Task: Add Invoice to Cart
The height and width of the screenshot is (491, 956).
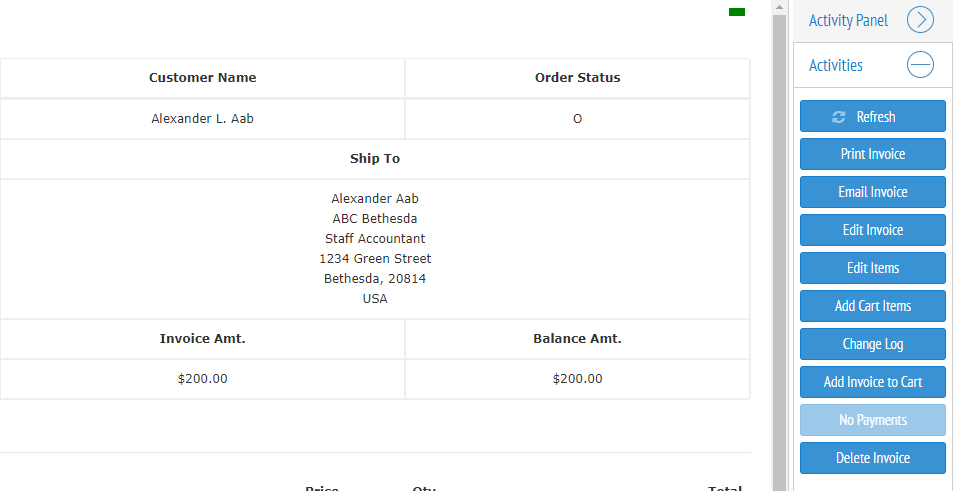Action: [x=872, y=382]
